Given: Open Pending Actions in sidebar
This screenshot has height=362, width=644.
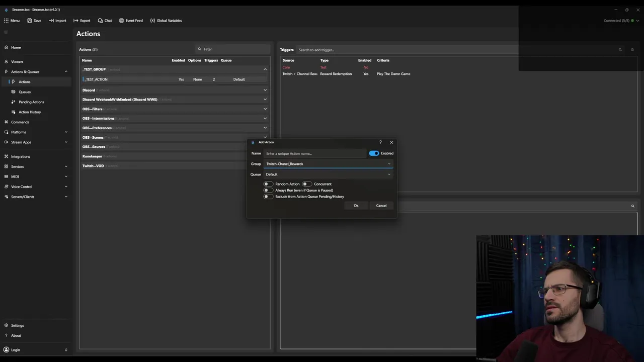Looking at the screenshot, I should (31, 102).
